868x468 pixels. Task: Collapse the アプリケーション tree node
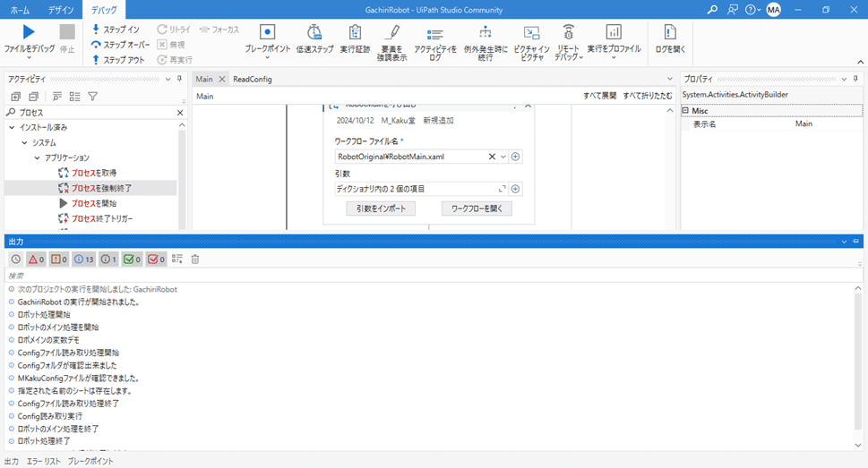click(x=37, y=157)
